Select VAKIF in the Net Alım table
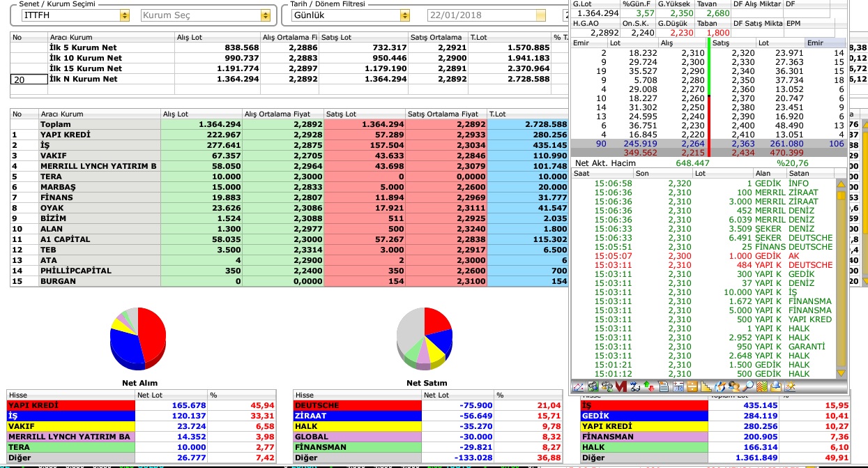 [142, 426]
